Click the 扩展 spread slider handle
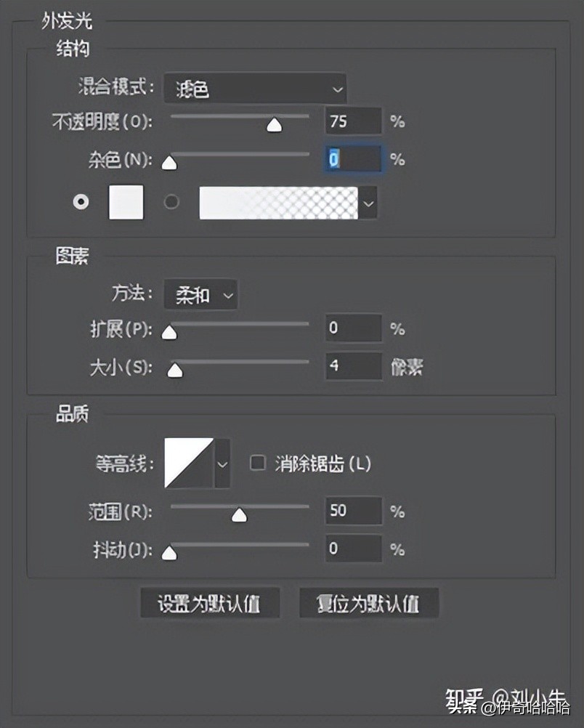This screenshot has width=584, height=728. point(170,331)
